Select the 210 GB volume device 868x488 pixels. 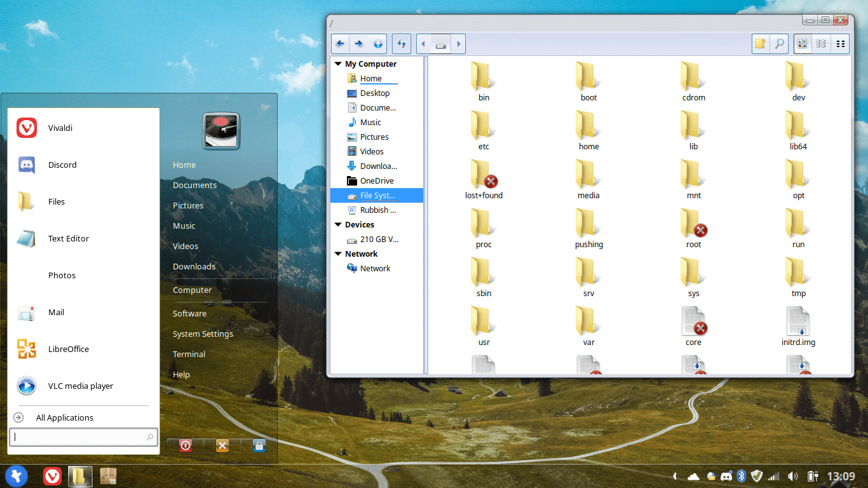377,240
